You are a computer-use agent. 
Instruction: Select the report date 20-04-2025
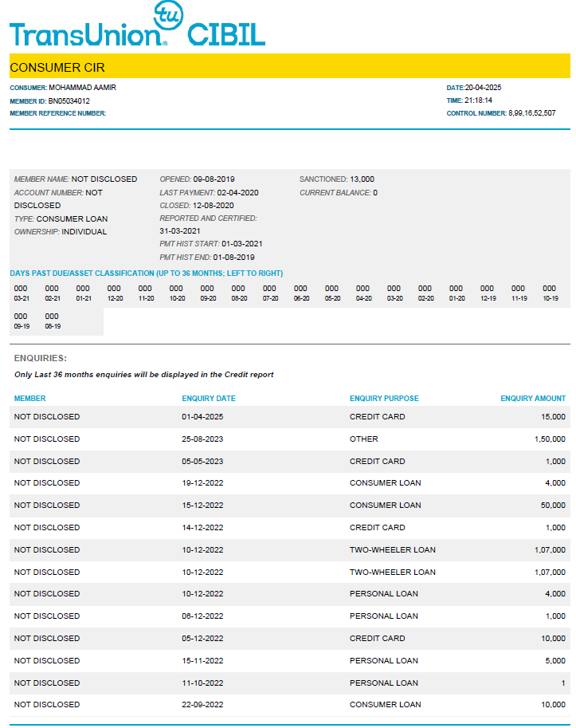484,87
